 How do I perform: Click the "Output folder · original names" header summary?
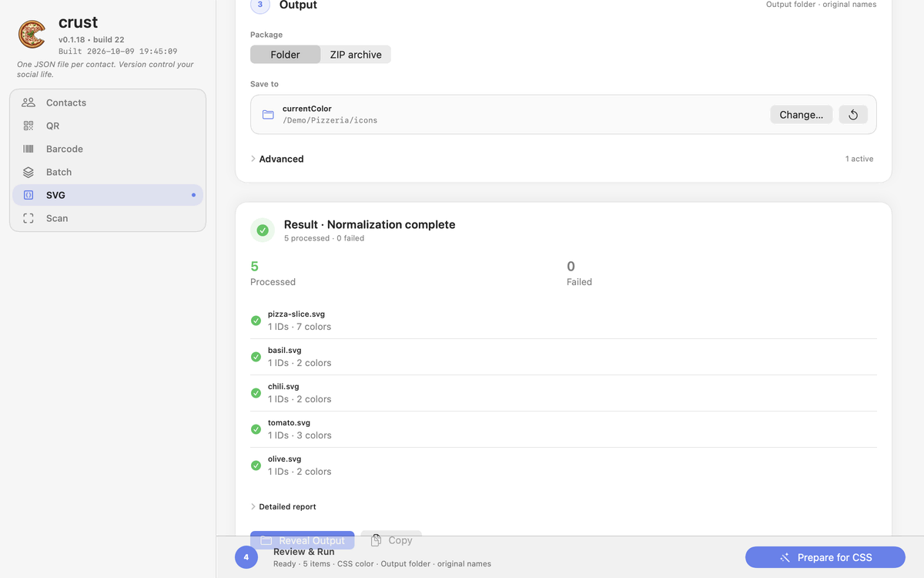822,5
